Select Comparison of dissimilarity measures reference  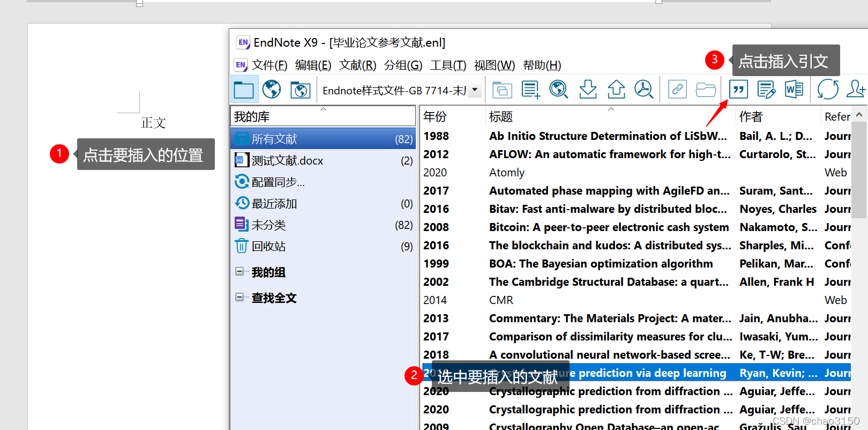click(636, 337)
